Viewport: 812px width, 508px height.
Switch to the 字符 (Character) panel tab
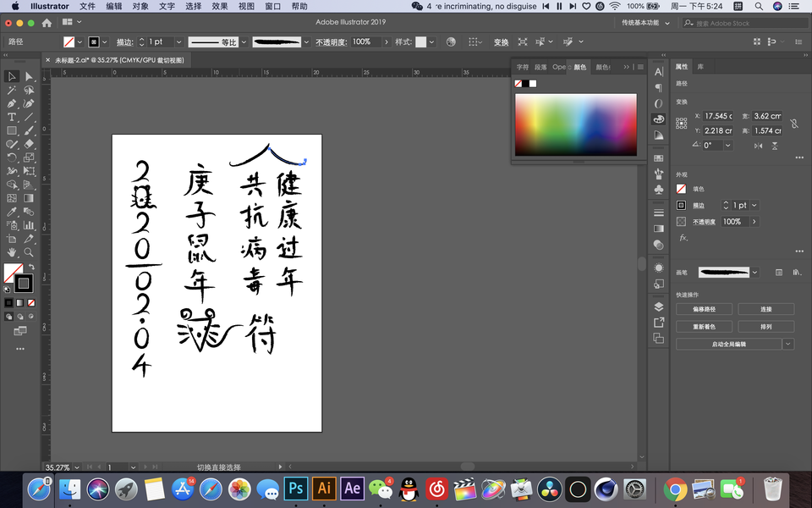(x=523, y=67)
